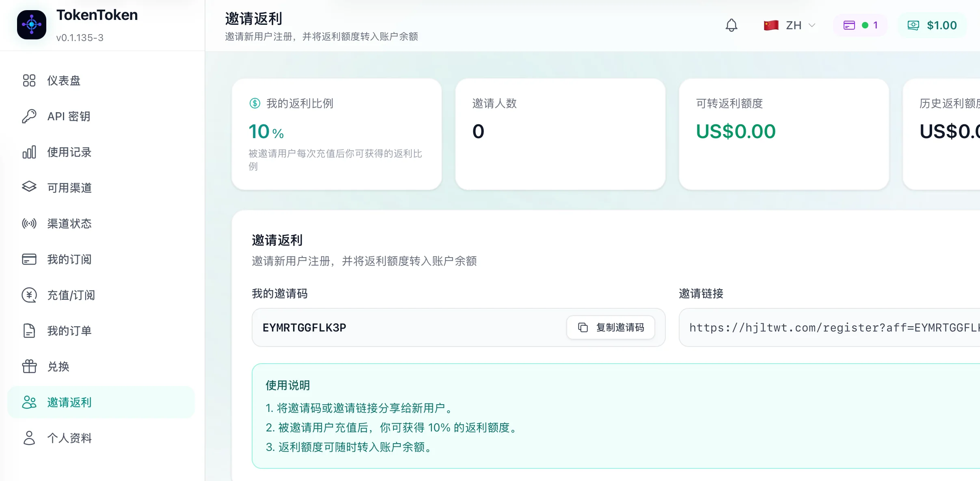The height and width of the screenshot is (481, 980).
Task: Click the purple subscription card icon
Action: (849, 25)
